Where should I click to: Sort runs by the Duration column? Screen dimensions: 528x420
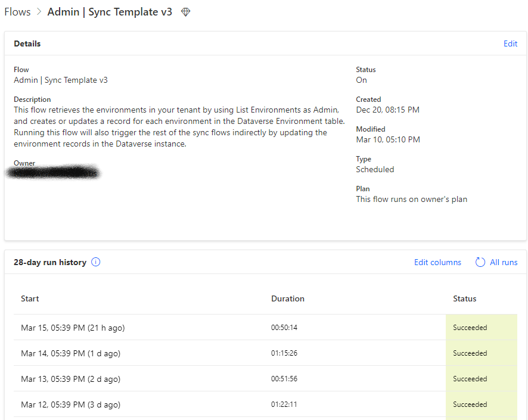[x=288, y=298]
